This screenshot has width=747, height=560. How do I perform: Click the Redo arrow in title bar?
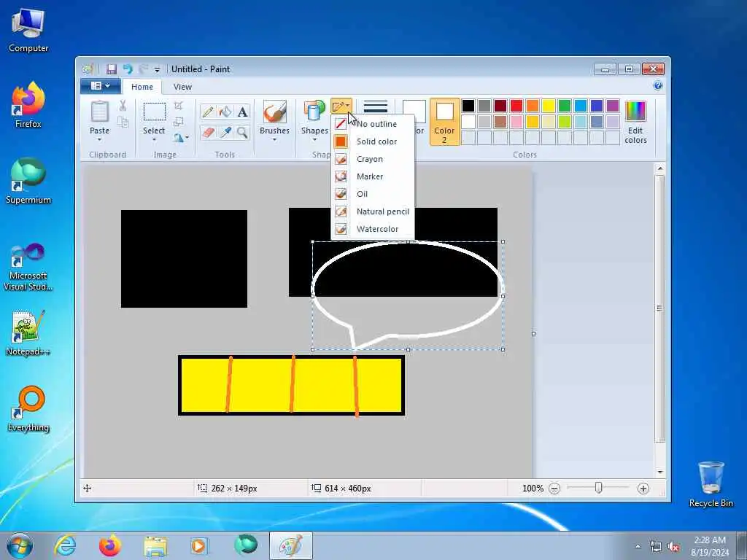(143, 69)
